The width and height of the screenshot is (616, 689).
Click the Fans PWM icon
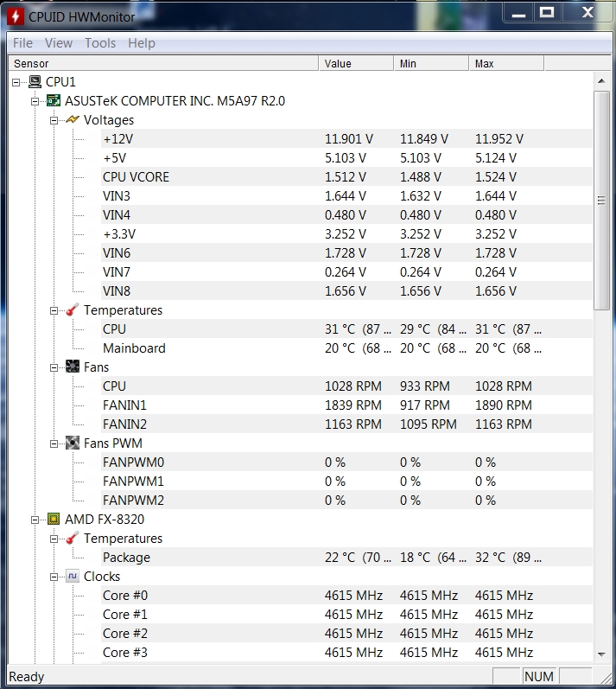point(73,443)
